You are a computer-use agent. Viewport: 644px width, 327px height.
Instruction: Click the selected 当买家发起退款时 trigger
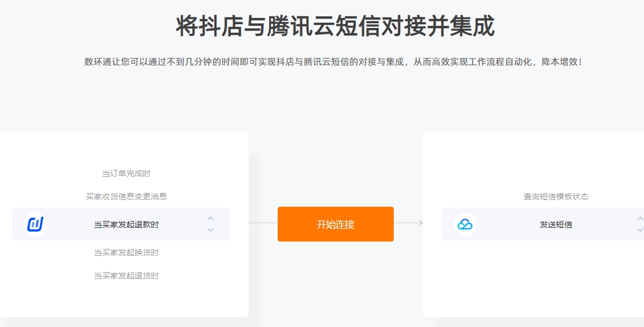(x=126, y=224)
